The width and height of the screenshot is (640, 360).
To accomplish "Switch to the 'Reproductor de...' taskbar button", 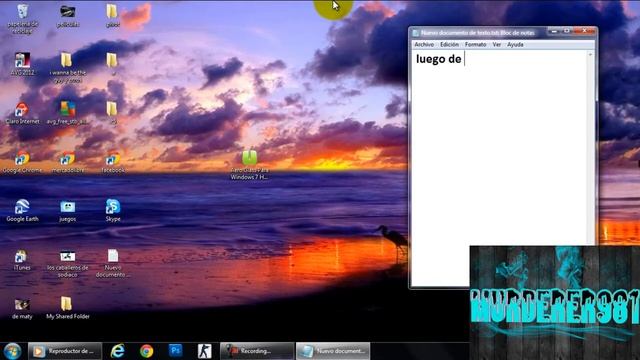I will 64,351.
